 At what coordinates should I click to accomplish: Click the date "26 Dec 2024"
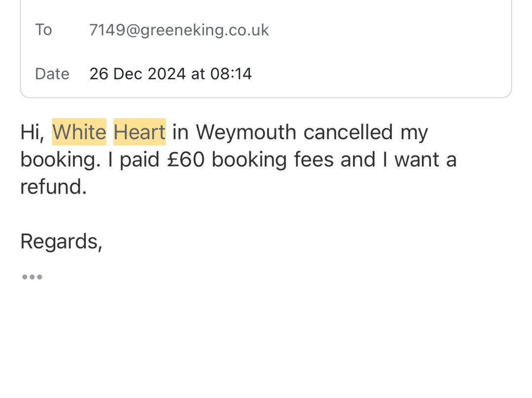(137, 74)
